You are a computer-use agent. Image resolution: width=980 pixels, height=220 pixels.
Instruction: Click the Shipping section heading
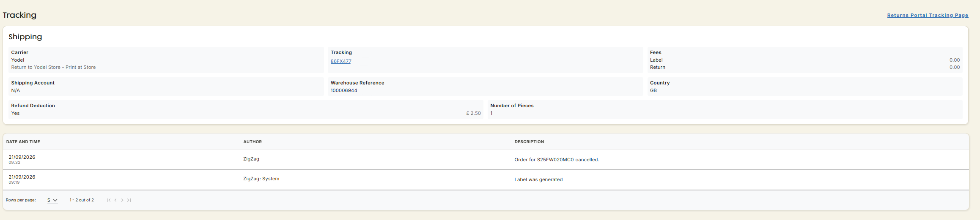point(25,37)
